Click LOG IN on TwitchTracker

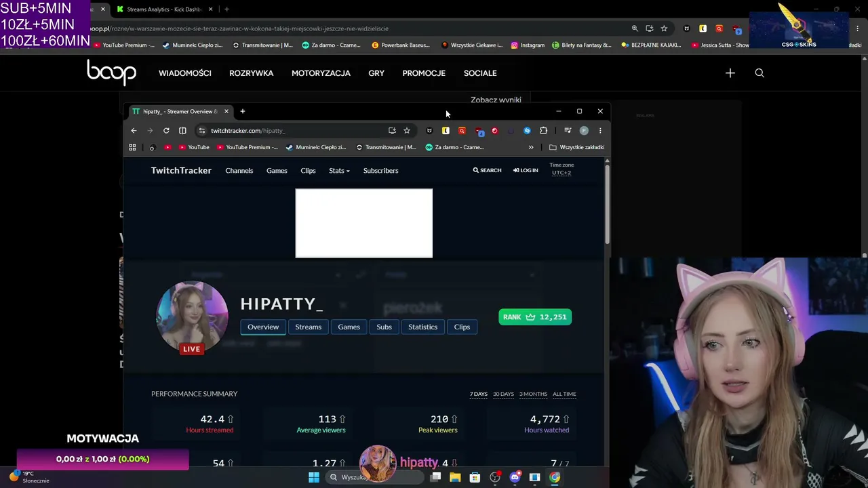click(526, 171)
